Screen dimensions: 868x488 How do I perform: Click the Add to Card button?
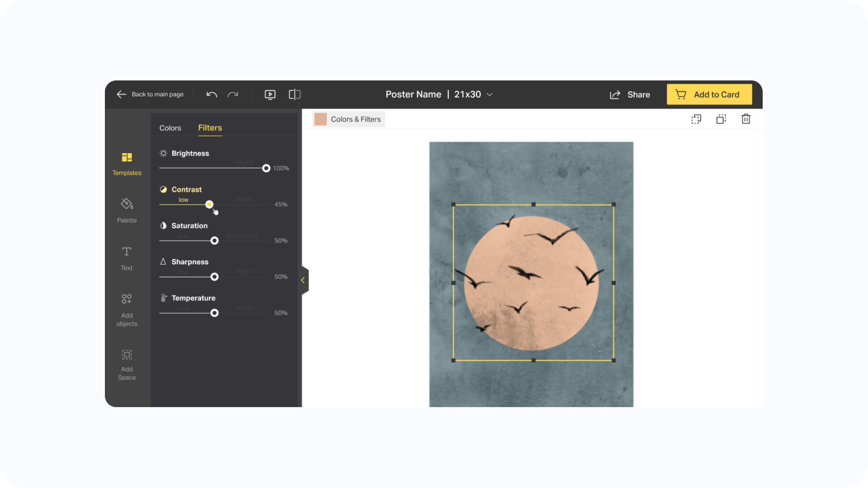point(709,94)
